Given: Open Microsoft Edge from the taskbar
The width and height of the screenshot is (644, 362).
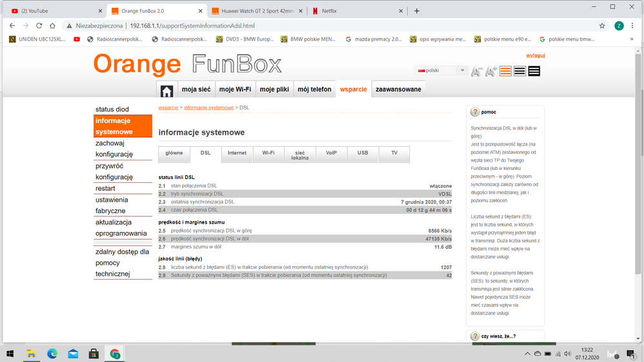Looking at the screenshot, I should (52, 354).
